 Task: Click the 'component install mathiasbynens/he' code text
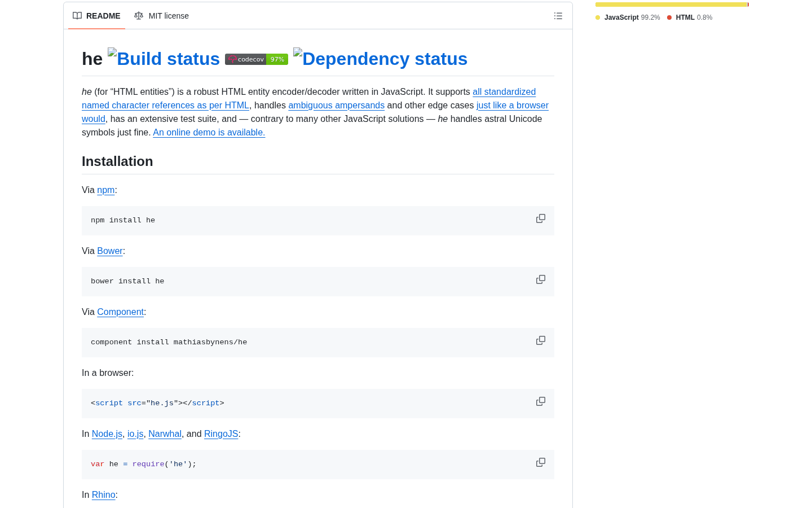pyautogui.click(x=169, y=342)
